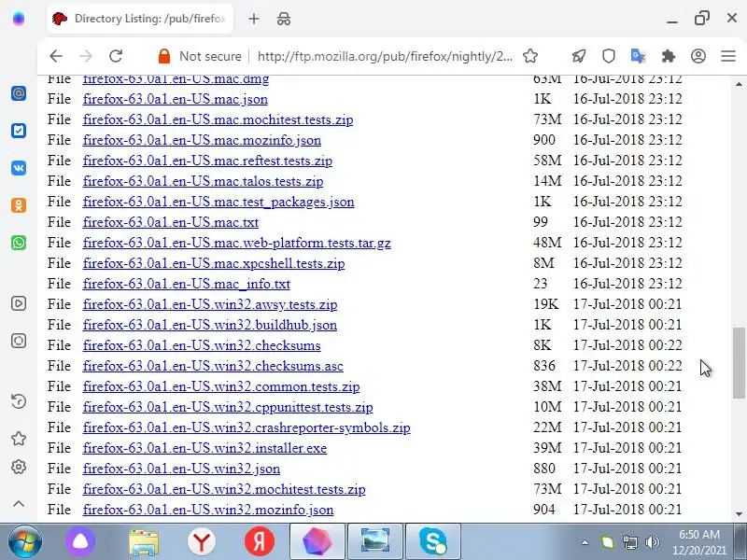747x560 pixels.
Task: Open a new tab with plus button
Action: coord(254,19)
